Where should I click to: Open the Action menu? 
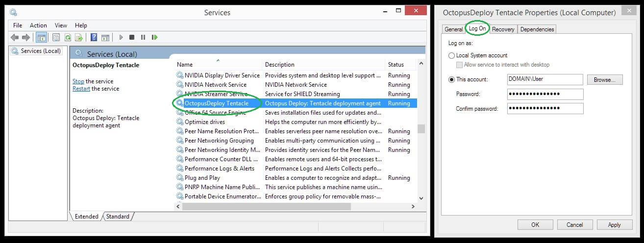[x=38, y=25]
